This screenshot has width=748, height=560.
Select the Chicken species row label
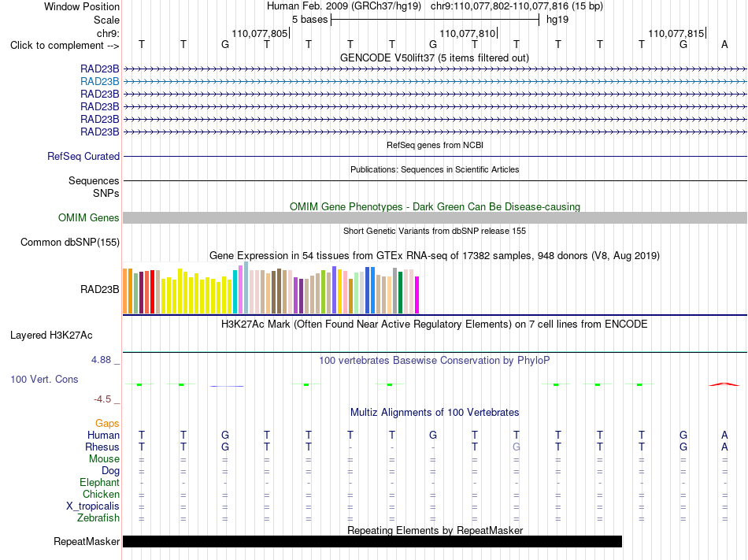(x=101, y=494)
